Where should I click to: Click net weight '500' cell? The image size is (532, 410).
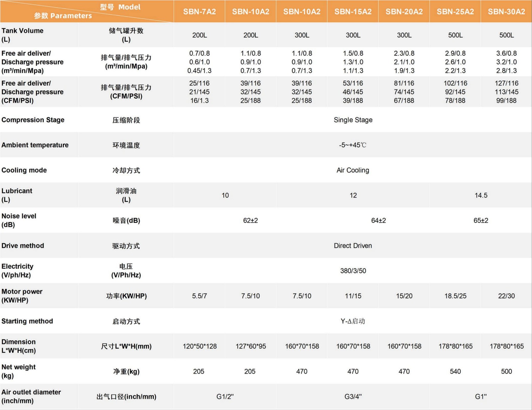pyautogui.click(x=506, y=371)
